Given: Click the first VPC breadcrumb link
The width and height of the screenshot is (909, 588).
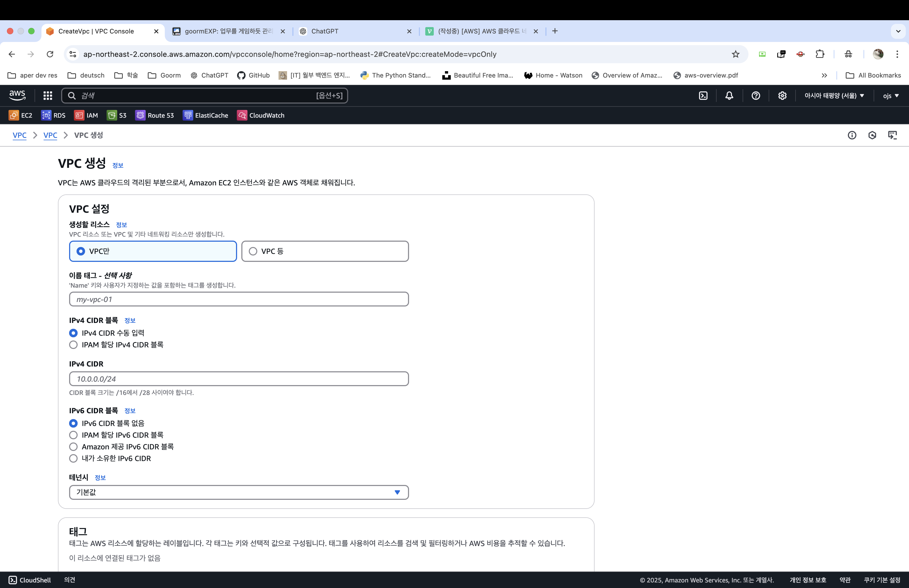Looking at the screenshot, I should tap(19, 135).
